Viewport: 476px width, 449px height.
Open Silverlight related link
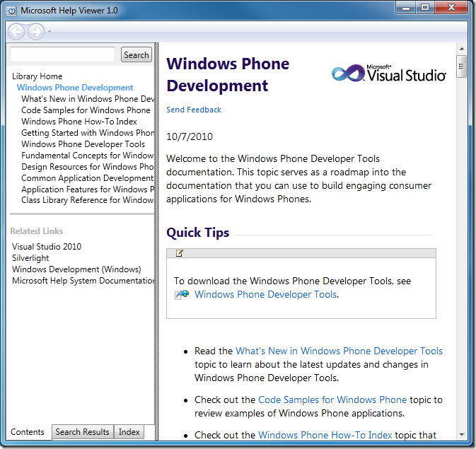30,258
